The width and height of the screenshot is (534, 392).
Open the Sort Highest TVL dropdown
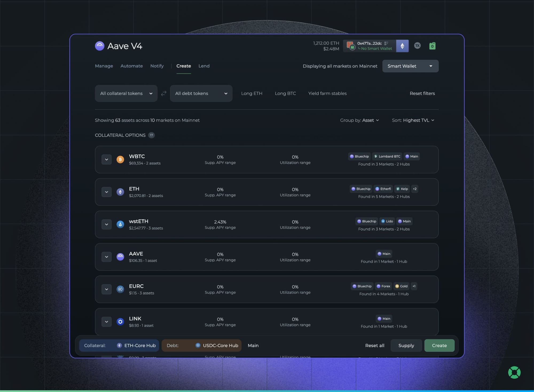click(x=413, y=120)
